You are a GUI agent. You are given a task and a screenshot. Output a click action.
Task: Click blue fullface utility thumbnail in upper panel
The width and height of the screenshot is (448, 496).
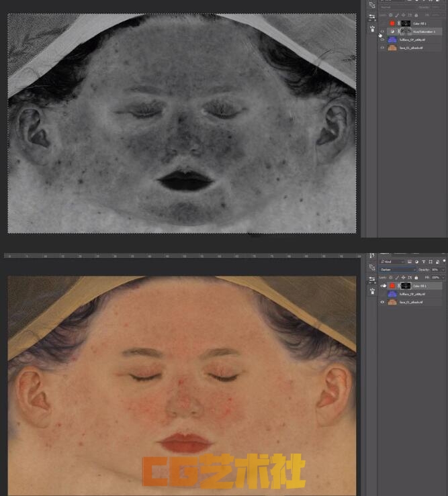click(392, 40)
